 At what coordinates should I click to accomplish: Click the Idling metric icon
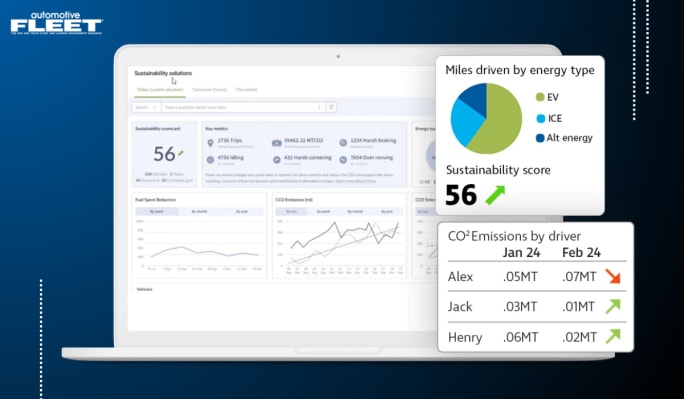pos(210,160)
